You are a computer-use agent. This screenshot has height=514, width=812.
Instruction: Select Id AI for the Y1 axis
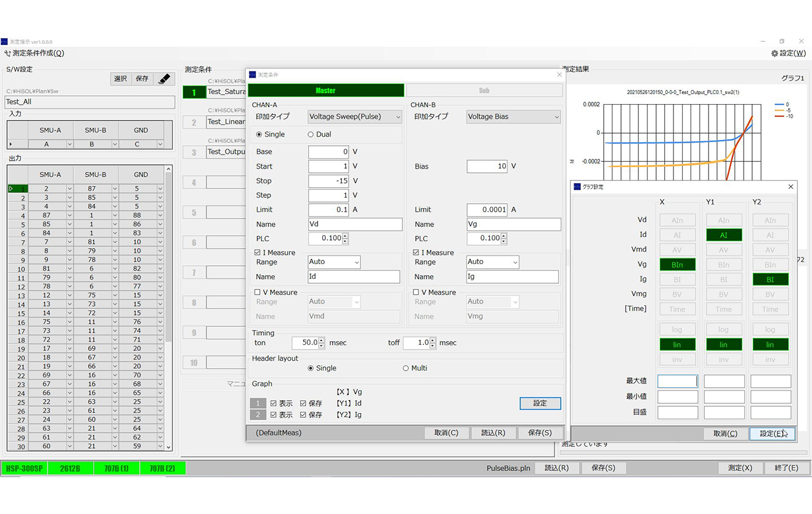point(724,235)
